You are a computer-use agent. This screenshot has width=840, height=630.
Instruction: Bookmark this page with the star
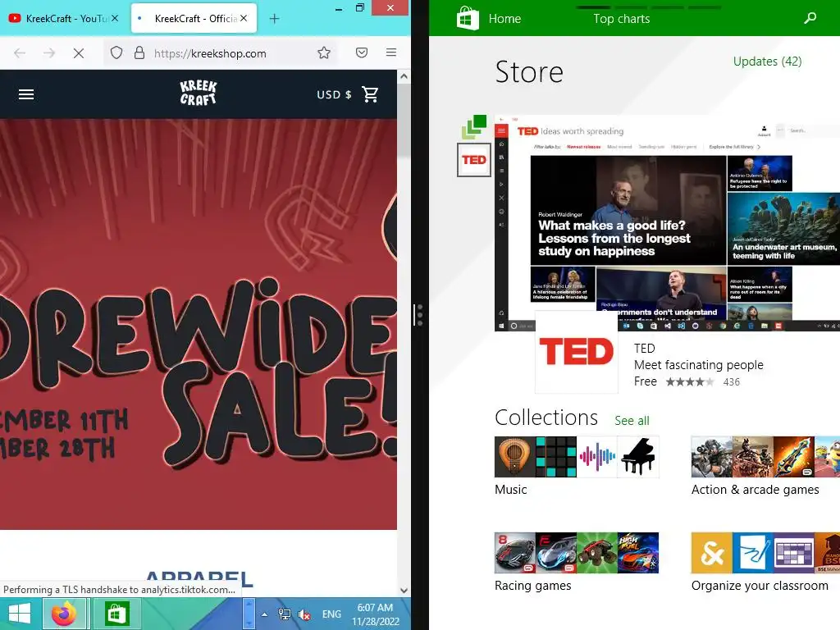(x=324, y=52)
